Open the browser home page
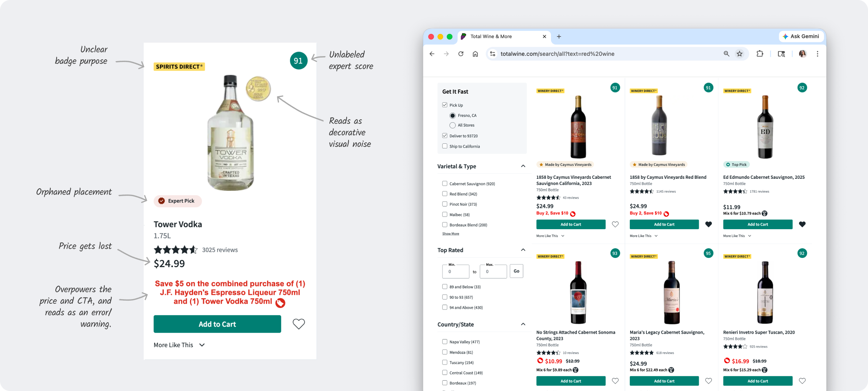Viewport: 868px width, 391px height. 476,54
